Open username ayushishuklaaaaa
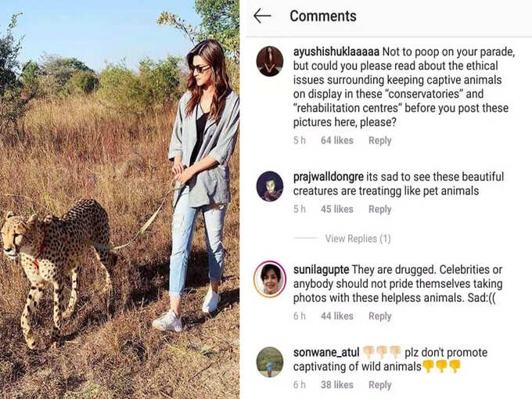 pos(336,52)
